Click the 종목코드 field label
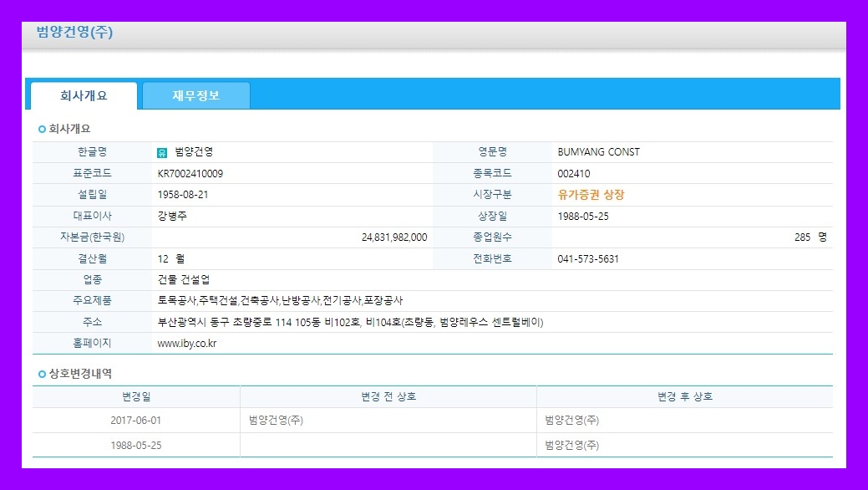Screen dimensions: 868x490 click(493, 173)
